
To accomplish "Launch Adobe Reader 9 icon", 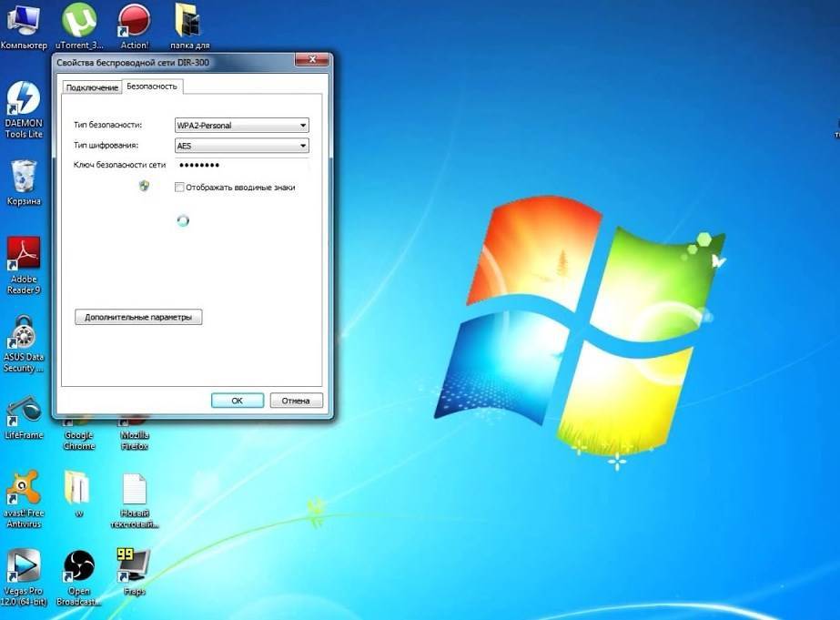I will pos(24,255).
